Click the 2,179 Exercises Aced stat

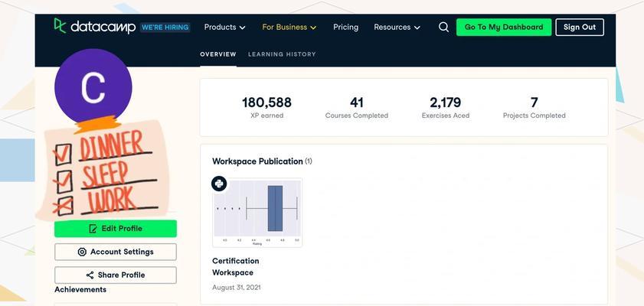(x=445, y=107)
